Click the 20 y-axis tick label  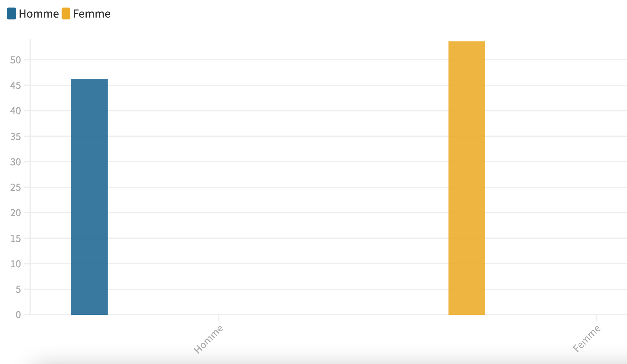click(15, 213)
